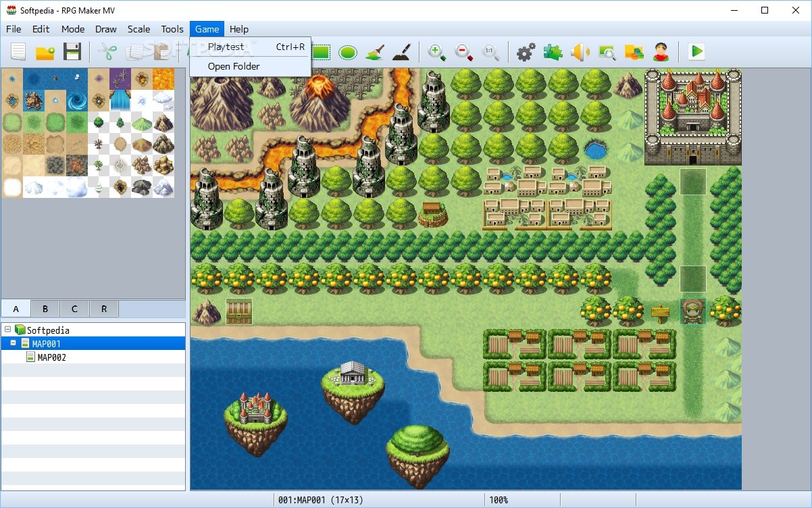Collapse the Softpedia root tree node
This screenshot has width=812, height=508.
(8, 330)
